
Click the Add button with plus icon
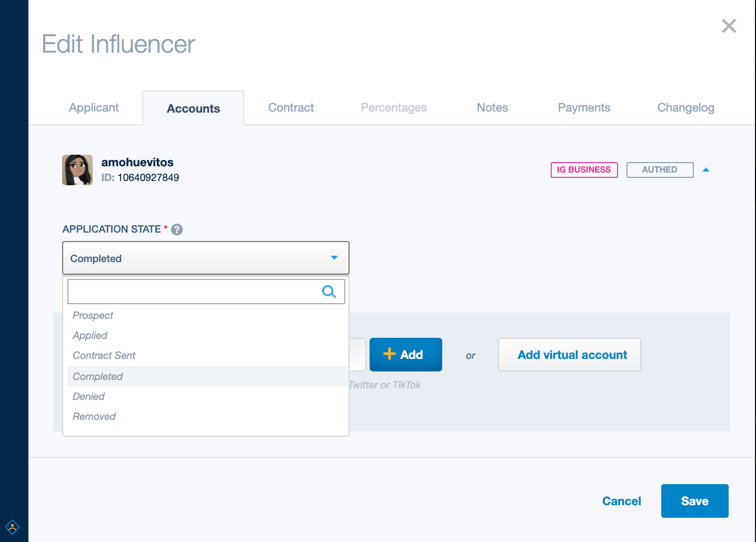405,355
